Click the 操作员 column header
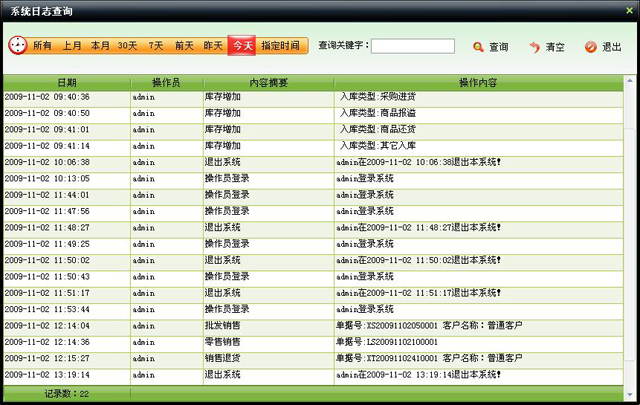This screenshot has width=640, height=405. tap(166, 82)
